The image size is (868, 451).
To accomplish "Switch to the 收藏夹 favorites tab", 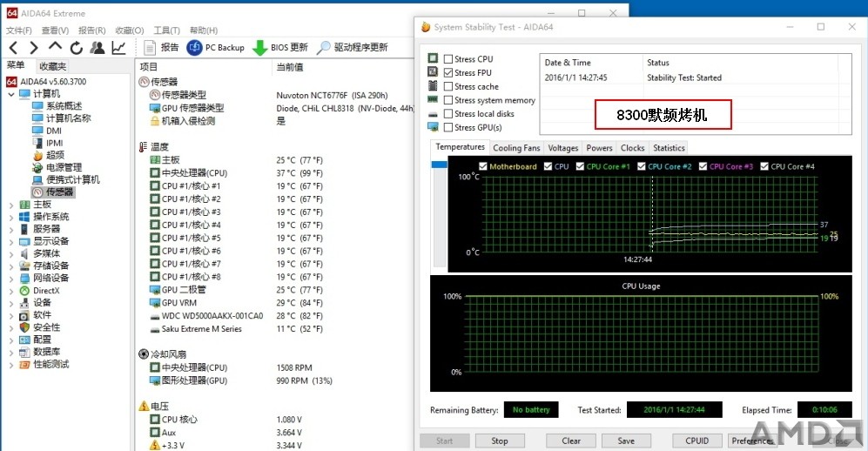I will 52,66.
